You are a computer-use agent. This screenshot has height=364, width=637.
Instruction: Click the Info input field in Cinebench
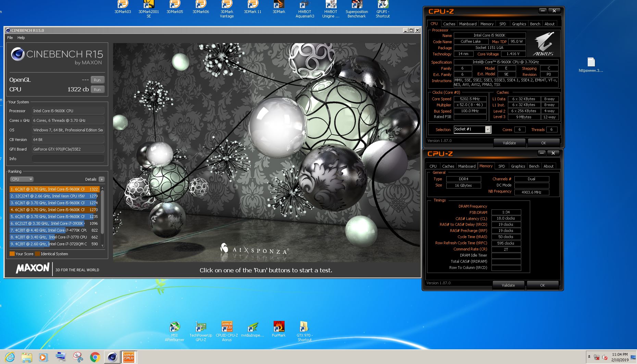[x=68, y=159]
